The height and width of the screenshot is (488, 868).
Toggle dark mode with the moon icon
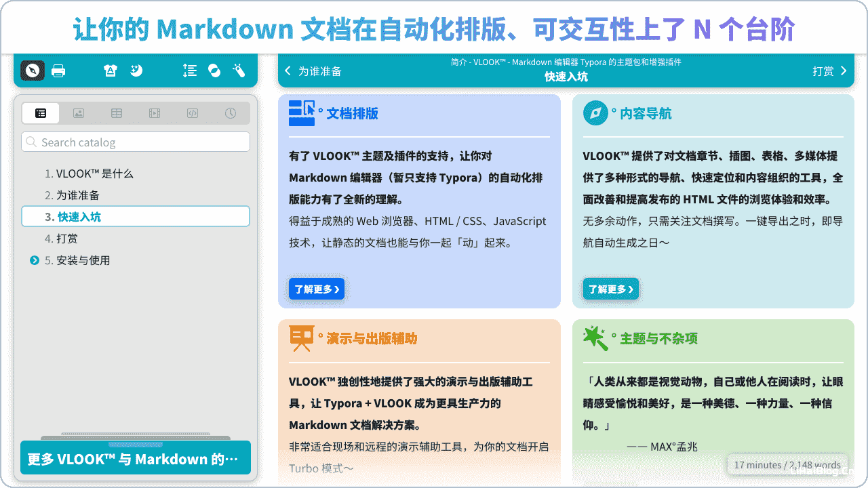point(136,70)
